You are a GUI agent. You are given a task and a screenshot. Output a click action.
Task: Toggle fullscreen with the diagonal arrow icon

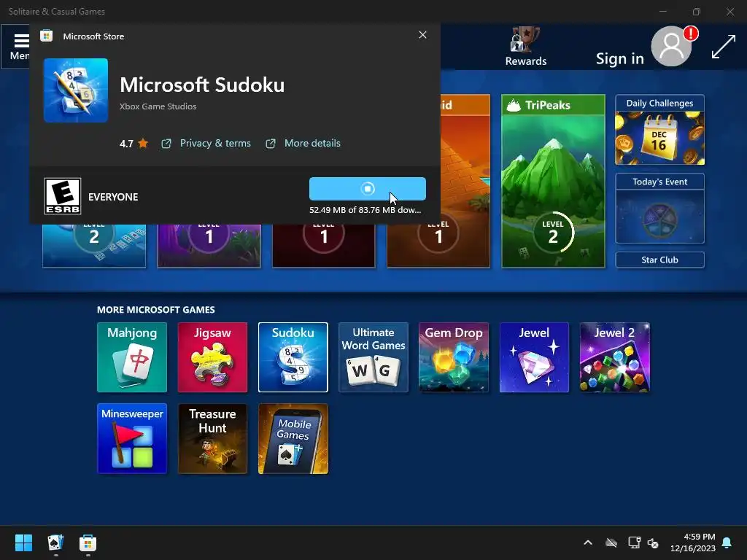coord(723,47)
